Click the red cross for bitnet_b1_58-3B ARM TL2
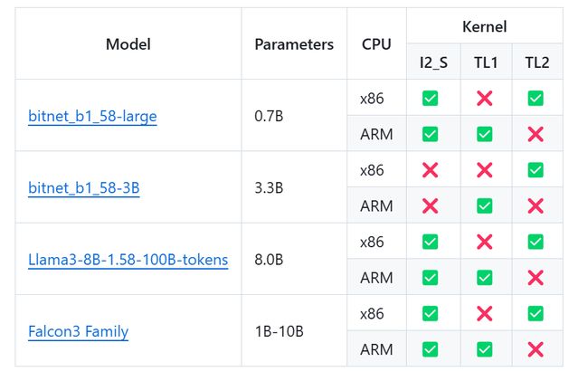 point(536,205)
